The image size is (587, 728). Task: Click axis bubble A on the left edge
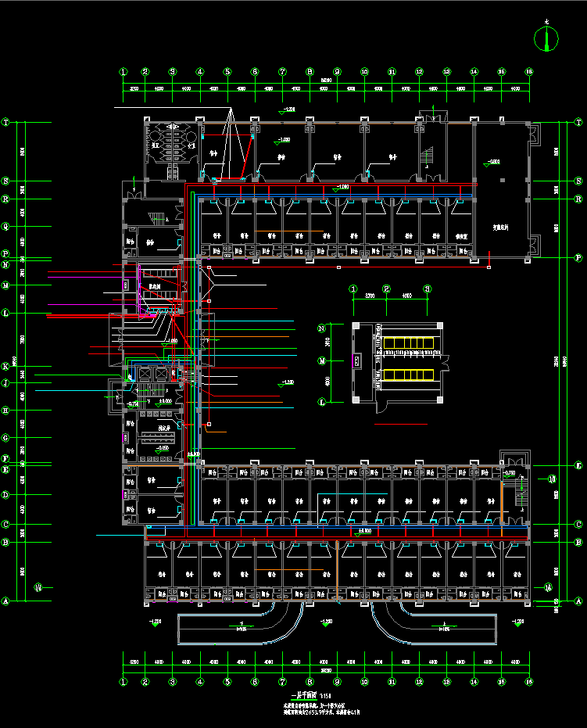click(5, 601)
